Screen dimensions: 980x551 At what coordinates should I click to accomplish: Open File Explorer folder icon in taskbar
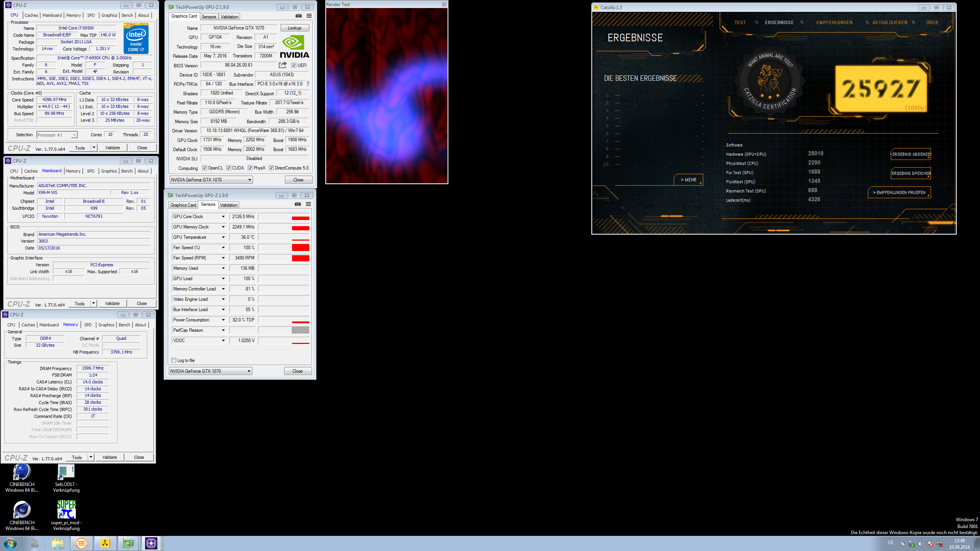tap(58, 544)
